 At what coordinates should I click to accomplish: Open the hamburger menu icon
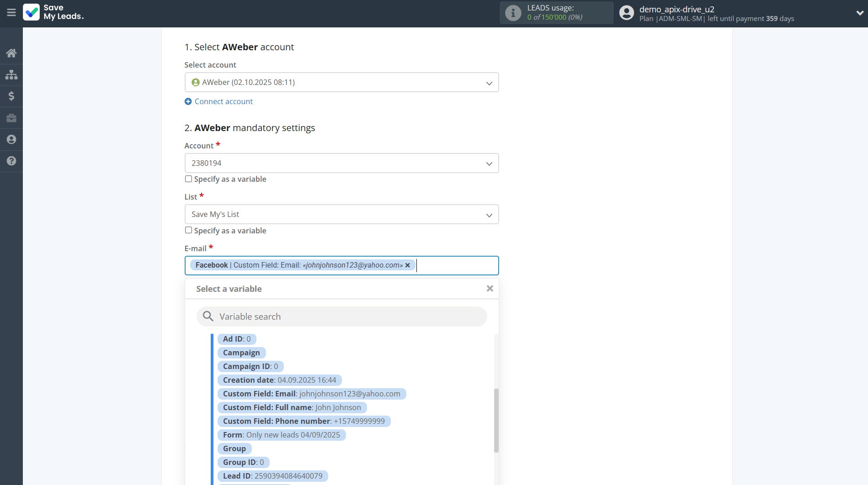[x=11, y=13]
